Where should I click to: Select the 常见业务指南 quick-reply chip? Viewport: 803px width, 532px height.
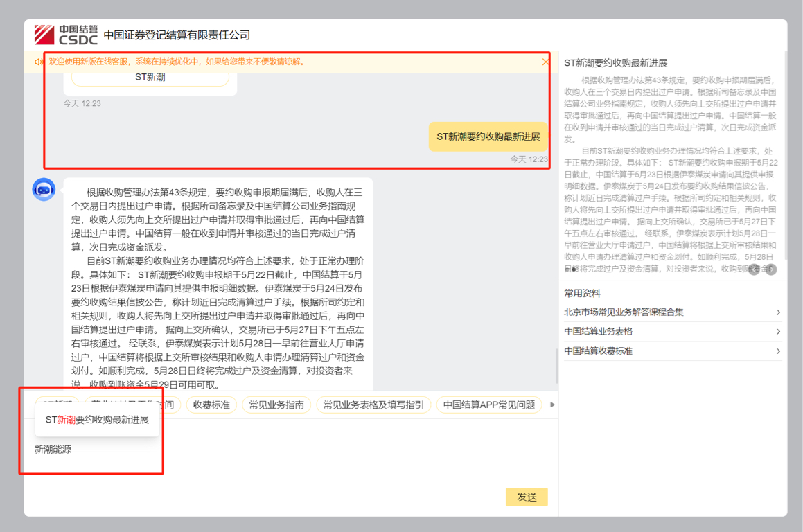(276, 405)
